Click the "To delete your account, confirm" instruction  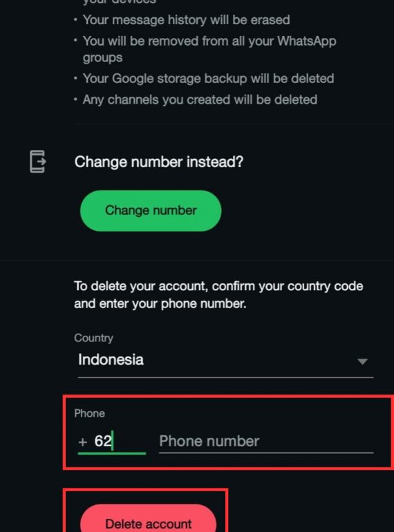pos(218,286)
